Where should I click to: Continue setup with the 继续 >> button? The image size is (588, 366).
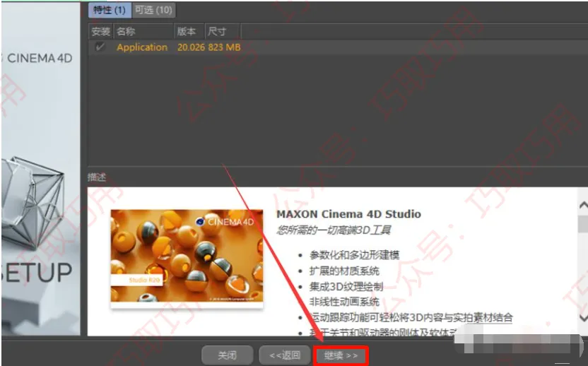point(341,355)
